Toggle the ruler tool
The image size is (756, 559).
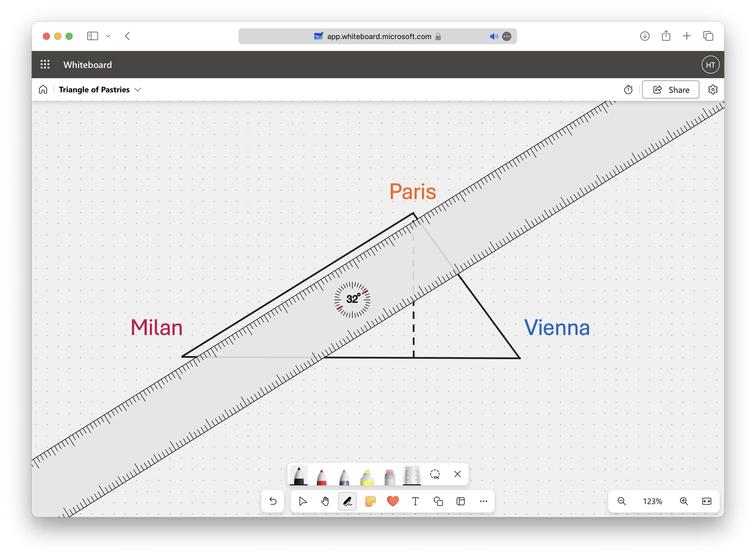(x=412, y=474)
